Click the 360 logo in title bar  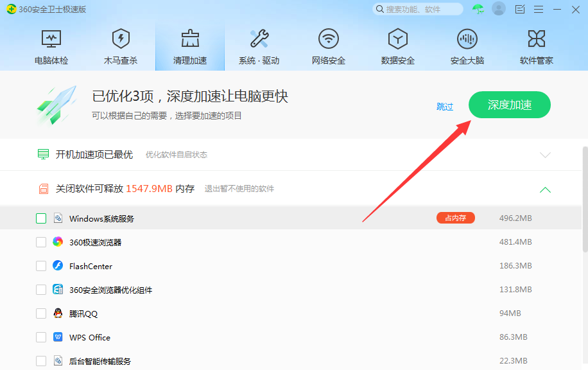(12, 9)
